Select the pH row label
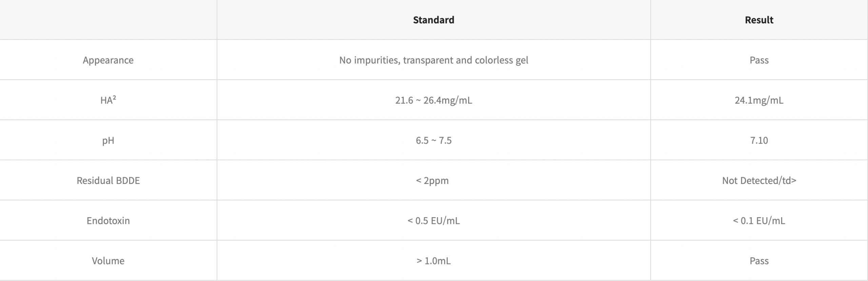 (108, 140)
